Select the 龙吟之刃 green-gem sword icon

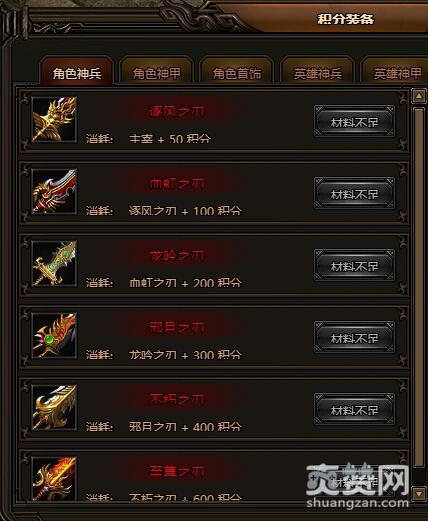click(54, 264)
